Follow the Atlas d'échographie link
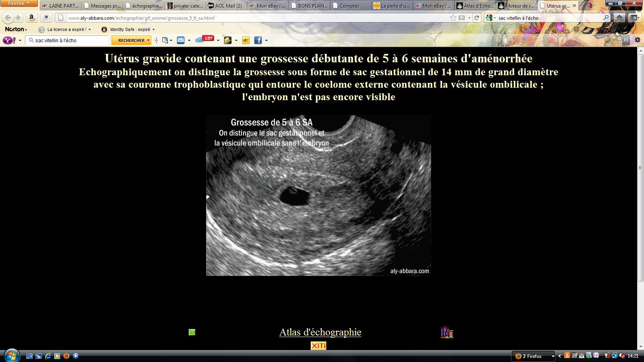This screenshot has height=362, width=644. tap(320, 332)
